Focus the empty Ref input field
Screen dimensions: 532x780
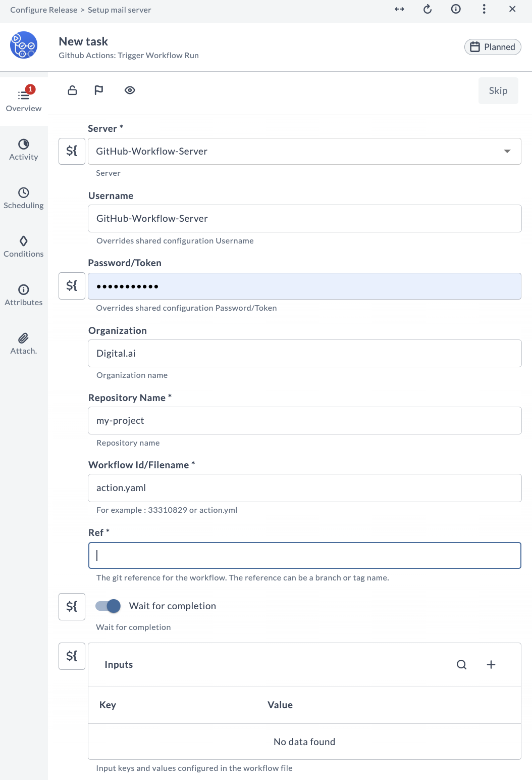[305, 556]
